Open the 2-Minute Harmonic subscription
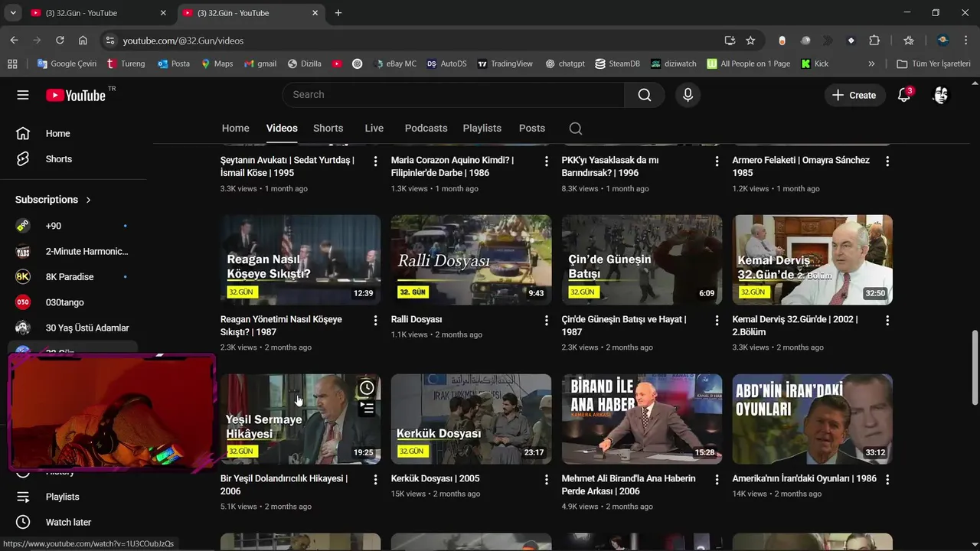The height and width of the screenshot is (551, 980). tap(73, 251)
